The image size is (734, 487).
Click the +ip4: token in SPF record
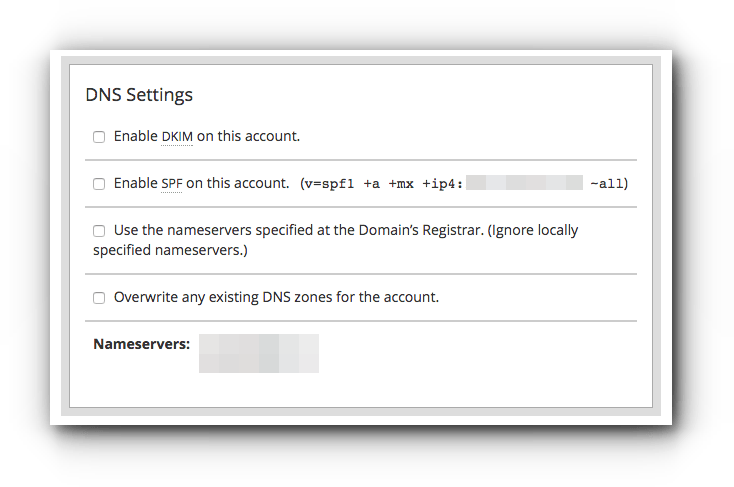pos(442,184)
